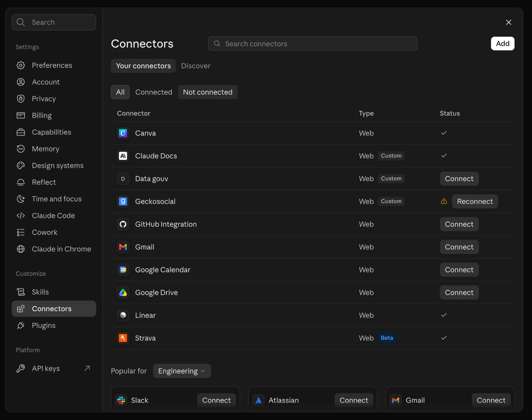The image size is (532, 420).
Task: Click the Claude Docs connector name
Action: pyautogui.click(x=156, y=156)
